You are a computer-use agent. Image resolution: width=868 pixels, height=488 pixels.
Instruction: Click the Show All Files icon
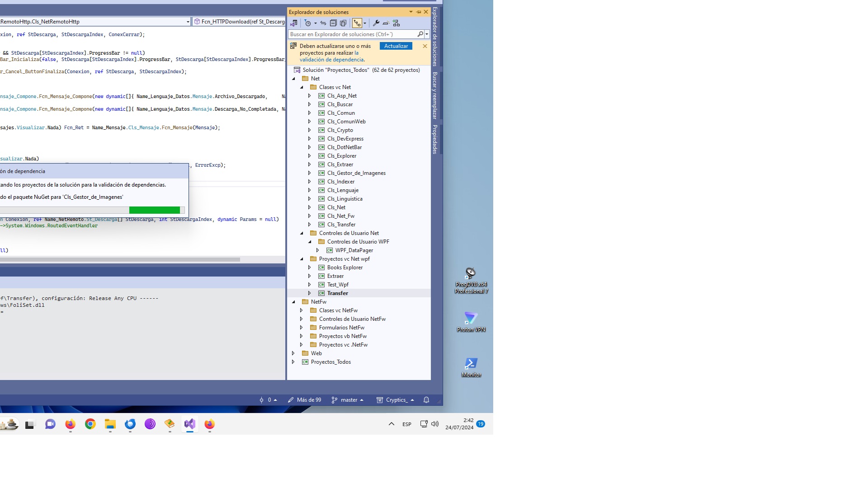343,23
